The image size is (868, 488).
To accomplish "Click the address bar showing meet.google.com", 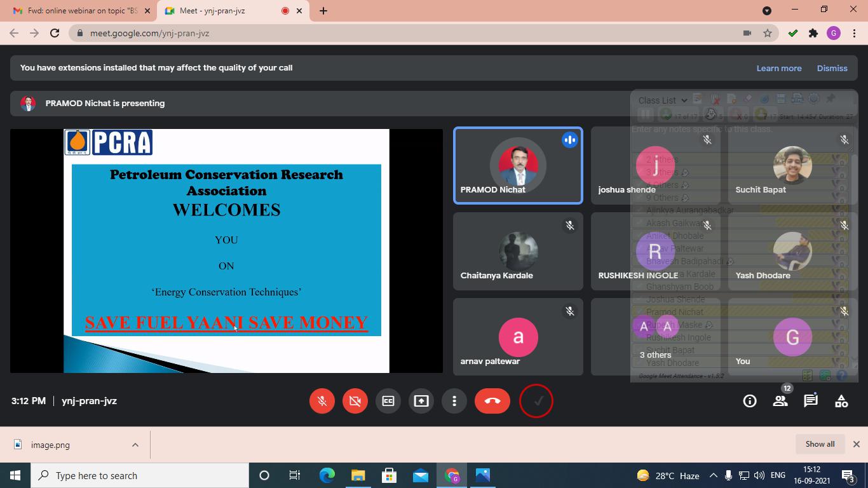I will (407, 33).
